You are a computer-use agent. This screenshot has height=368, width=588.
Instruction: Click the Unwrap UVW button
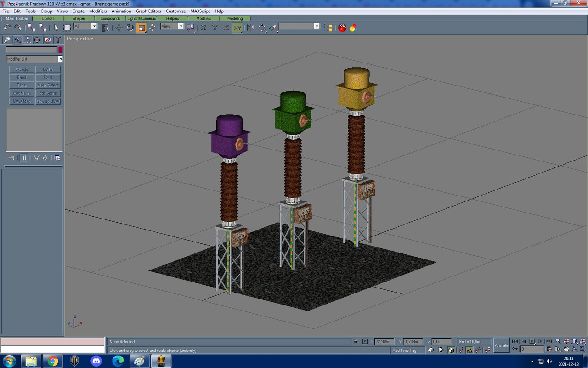[x=48, y=101]
